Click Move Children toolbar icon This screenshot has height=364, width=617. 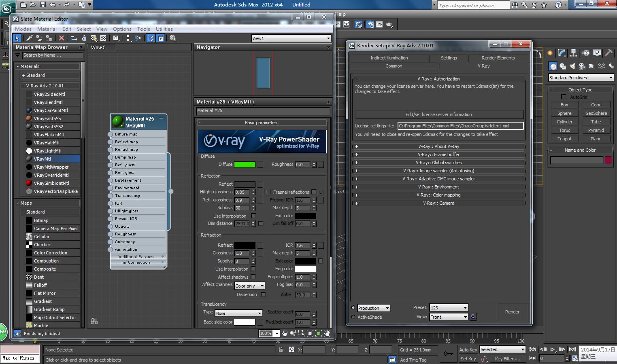click(74, 38)
